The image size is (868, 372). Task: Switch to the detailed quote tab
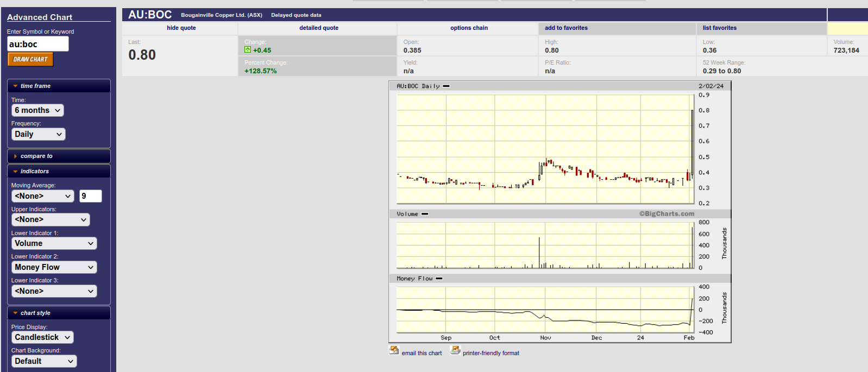318,28
